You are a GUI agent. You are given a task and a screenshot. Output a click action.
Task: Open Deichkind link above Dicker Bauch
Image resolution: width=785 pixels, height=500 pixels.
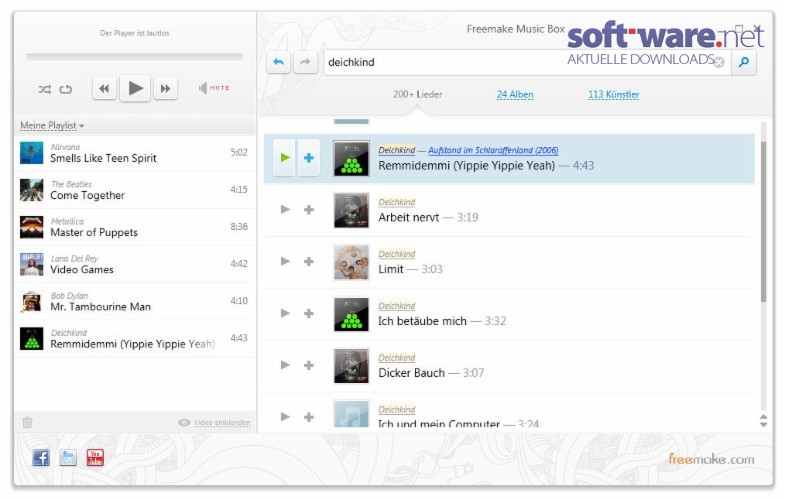click(397, 358)
